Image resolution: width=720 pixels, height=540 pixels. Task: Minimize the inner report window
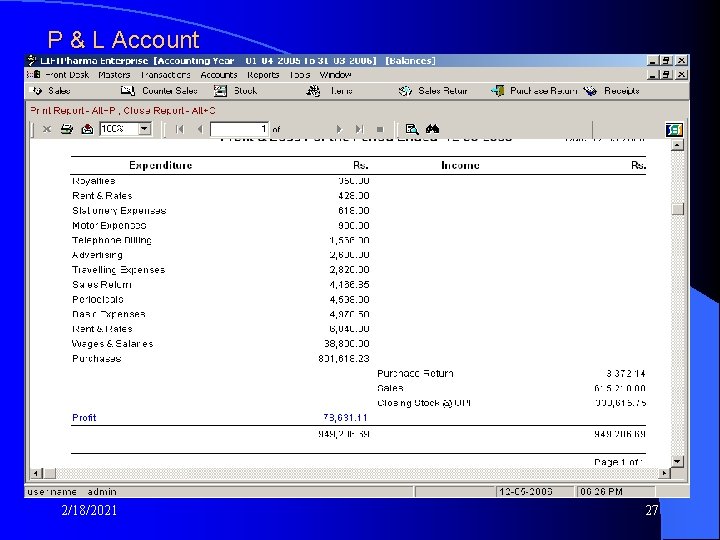[x=653, y=74]
